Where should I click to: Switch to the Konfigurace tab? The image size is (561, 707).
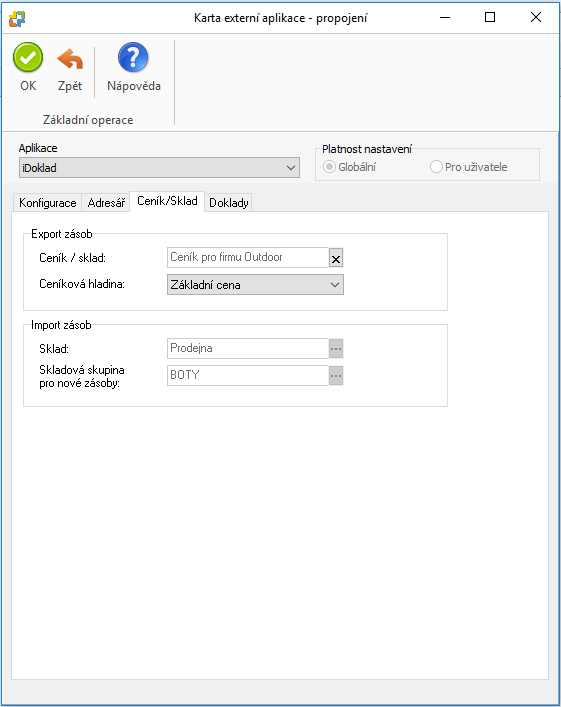coord(48,203)
